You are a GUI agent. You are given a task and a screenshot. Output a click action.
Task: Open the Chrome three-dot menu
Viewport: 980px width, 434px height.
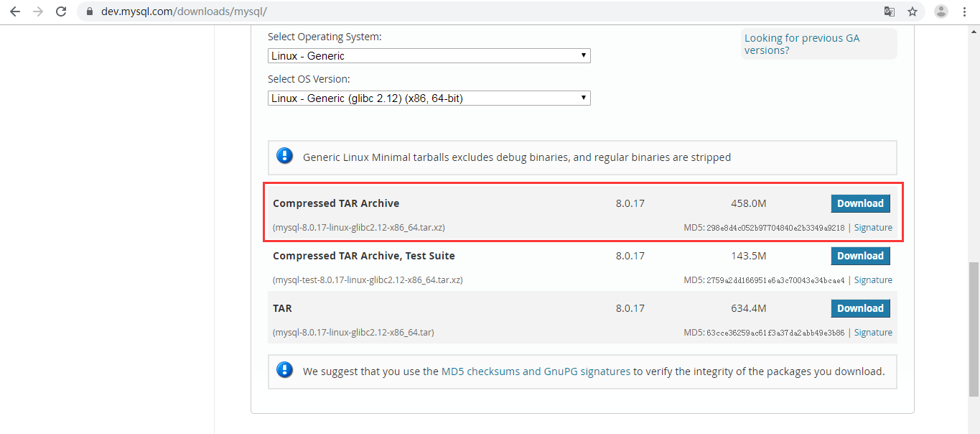pos(965,11)
